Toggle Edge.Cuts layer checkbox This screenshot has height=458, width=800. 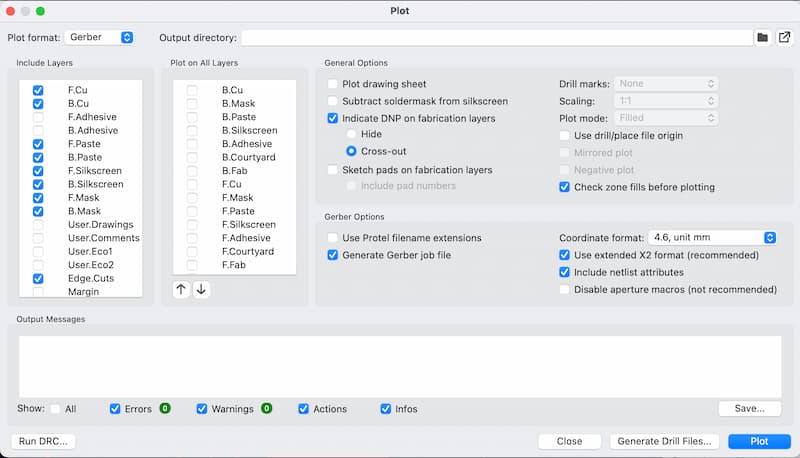(x=38, y=279)
